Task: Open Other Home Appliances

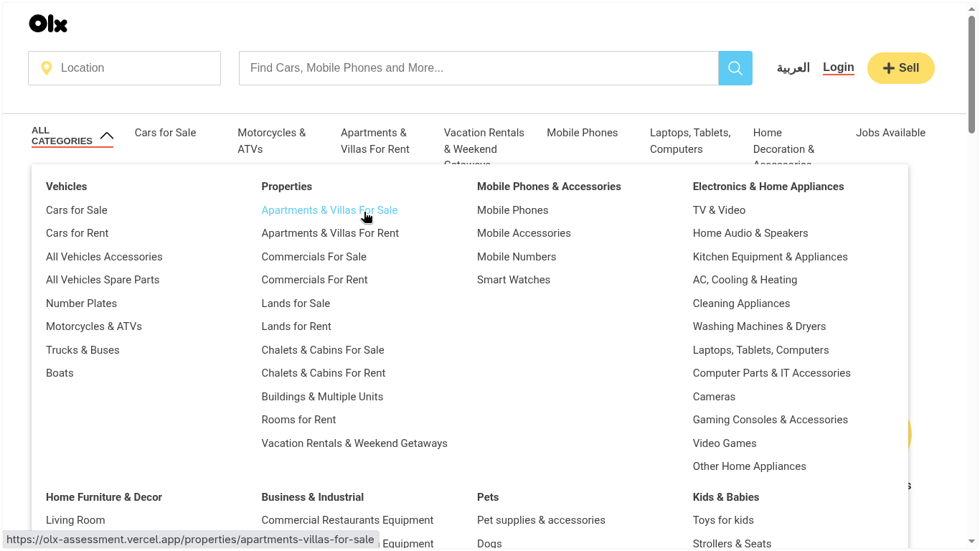Action: coord(750,466)
